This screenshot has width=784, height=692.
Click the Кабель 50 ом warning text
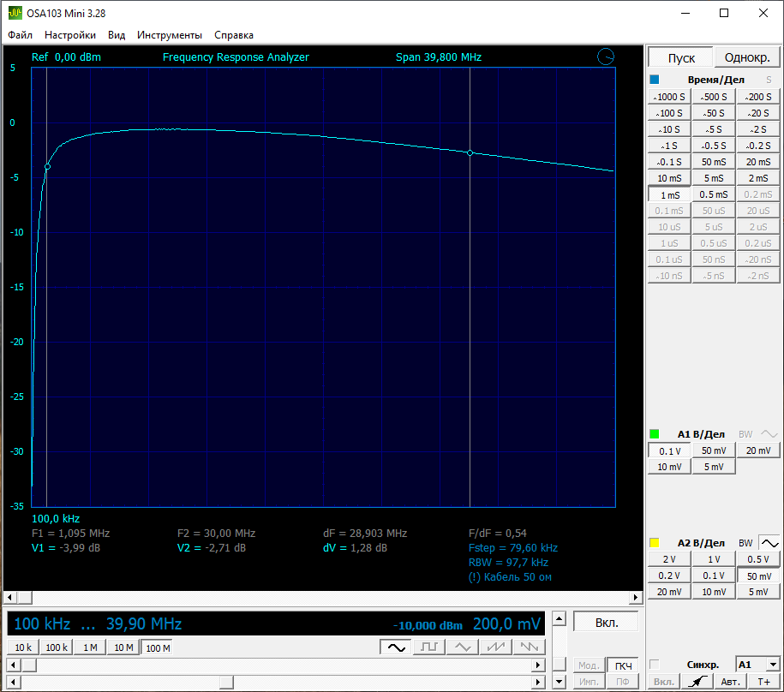point(510,577)
